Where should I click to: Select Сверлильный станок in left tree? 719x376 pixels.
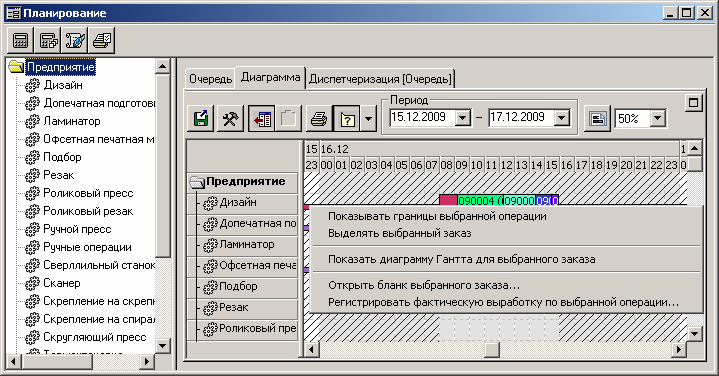coord(99,265)
